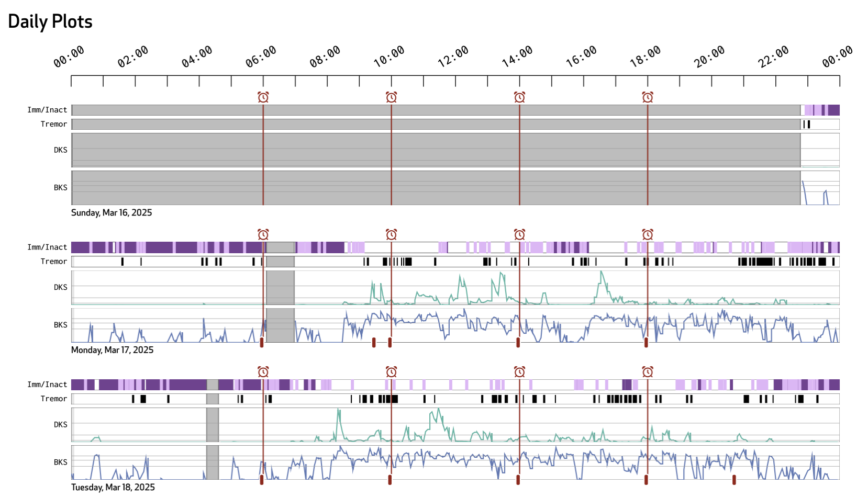Select the BKS label on Sunday's plot
Image resolution: width=868 pixels, height=497 pixels.
(x=61, y=187)
